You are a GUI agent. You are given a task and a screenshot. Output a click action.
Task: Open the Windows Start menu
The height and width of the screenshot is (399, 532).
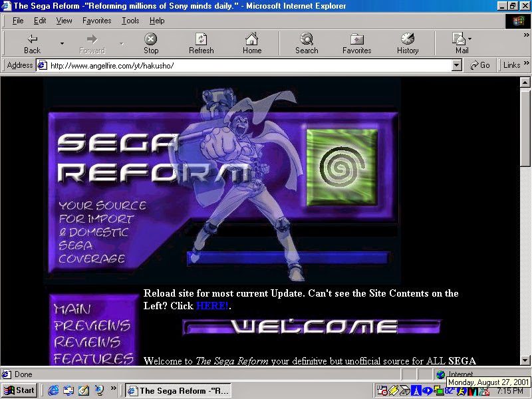[19, 390]
